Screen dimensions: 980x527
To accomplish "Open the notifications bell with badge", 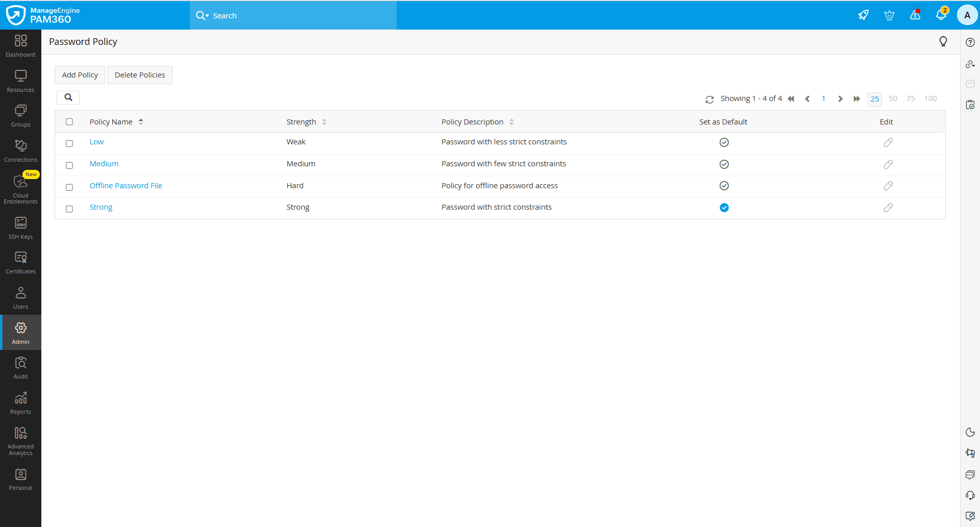I will point(941,15).
